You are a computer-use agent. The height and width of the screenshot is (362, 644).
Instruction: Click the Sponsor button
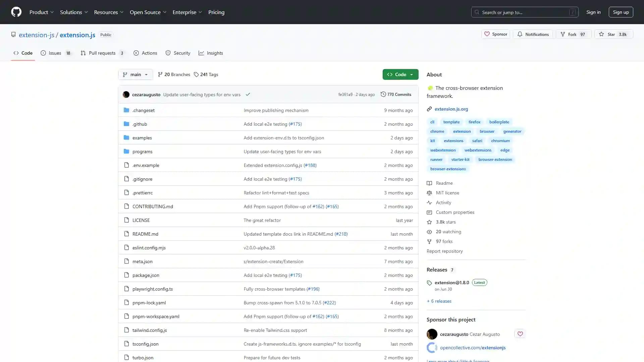click(x=496, y=34)
